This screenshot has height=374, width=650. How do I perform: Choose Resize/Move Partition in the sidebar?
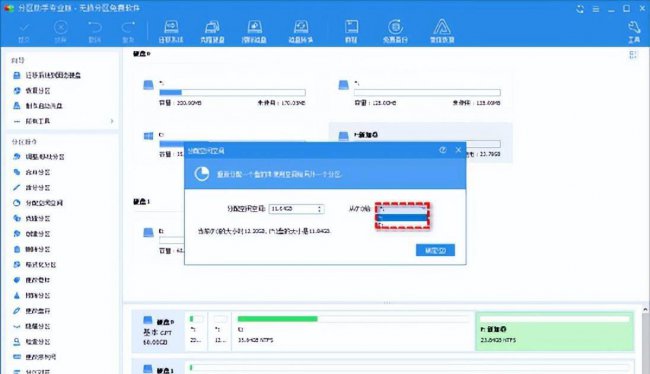tap(39, 157)
